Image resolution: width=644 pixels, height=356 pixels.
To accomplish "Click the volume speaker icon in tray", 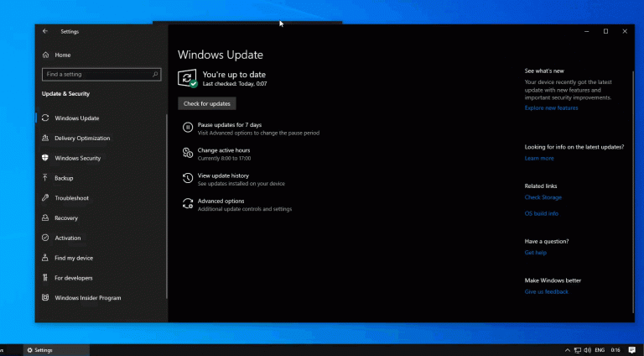I will [x=587, y=350].
